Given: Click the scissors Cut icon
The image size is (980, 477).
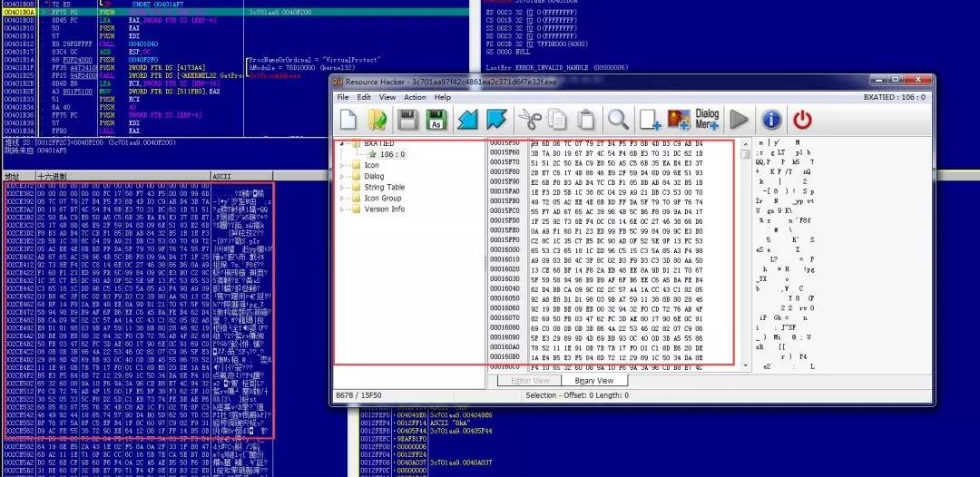Looking at the screenshot, I should coord(530,119).
